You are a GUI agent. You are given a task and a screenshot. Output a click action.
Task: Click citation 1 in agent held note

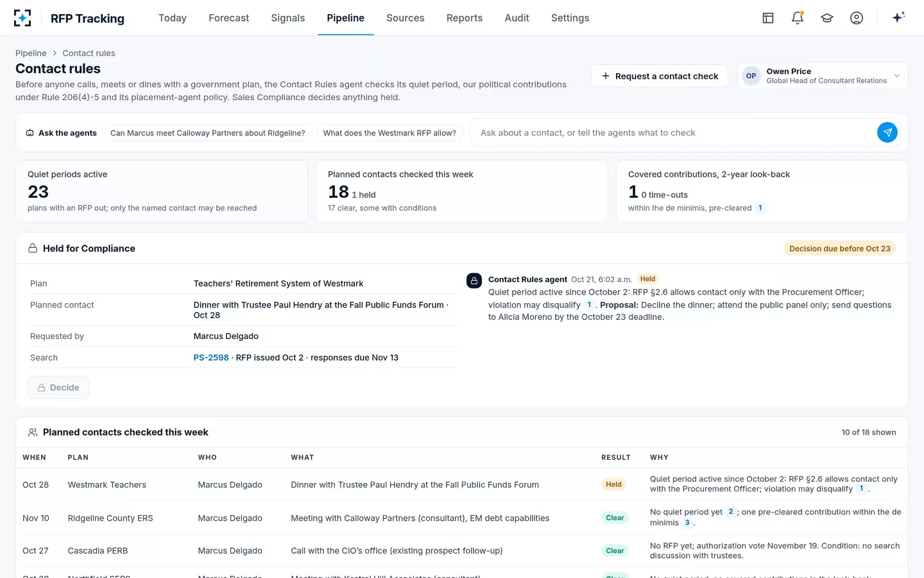[x=589, y=305]
